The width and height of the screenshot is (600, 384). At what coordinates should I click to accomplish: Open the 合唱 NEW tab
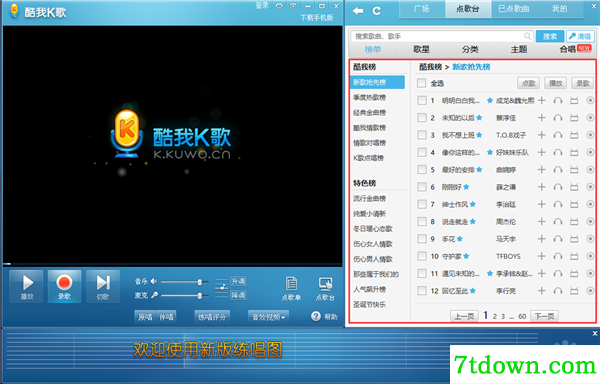[575, 49]
